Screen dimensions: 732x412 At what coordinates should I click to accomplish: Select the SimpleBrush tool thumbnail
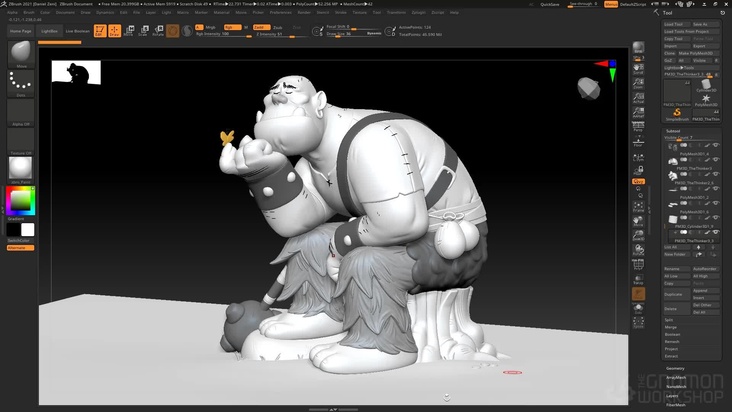(x=677, y=115)
